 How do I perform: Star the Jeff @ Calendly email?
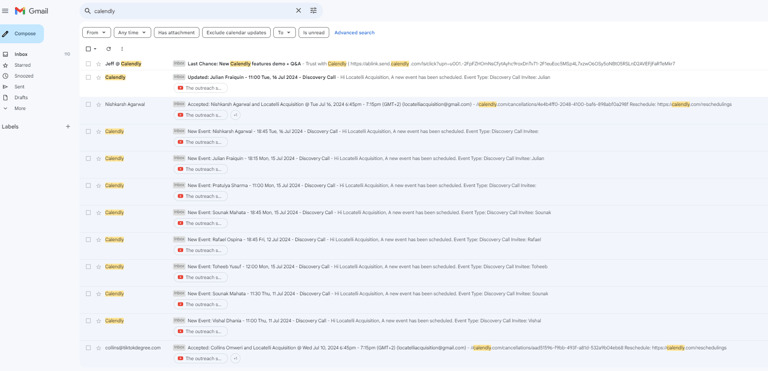pos(98,64)
